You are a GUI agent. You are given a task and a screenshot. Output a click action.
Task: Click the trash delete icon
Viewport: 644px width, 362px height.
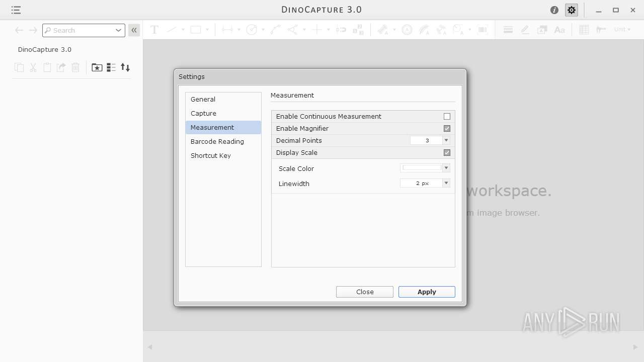75,67
